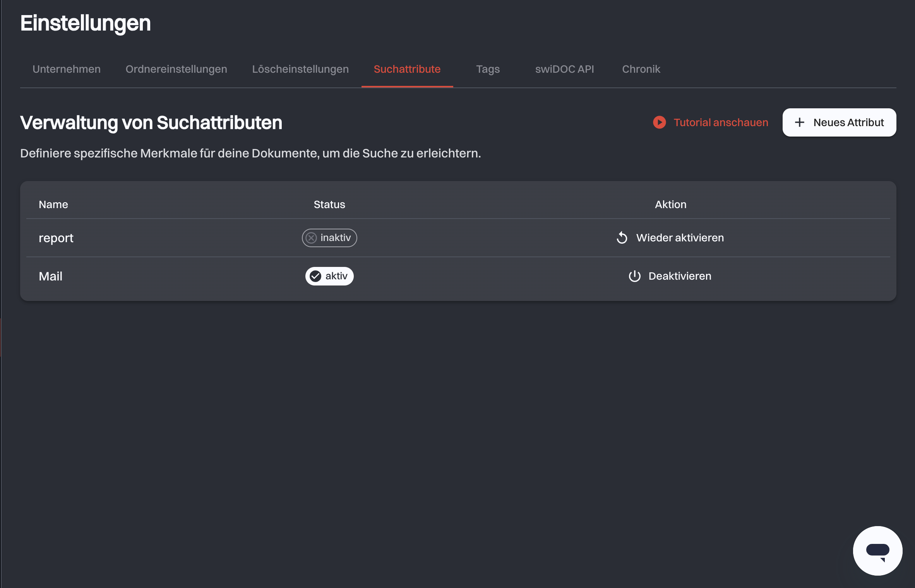Click the report attribute name
Image resolution: width=915 pixels, height=588 pixels.
click(x=56, y=238)
